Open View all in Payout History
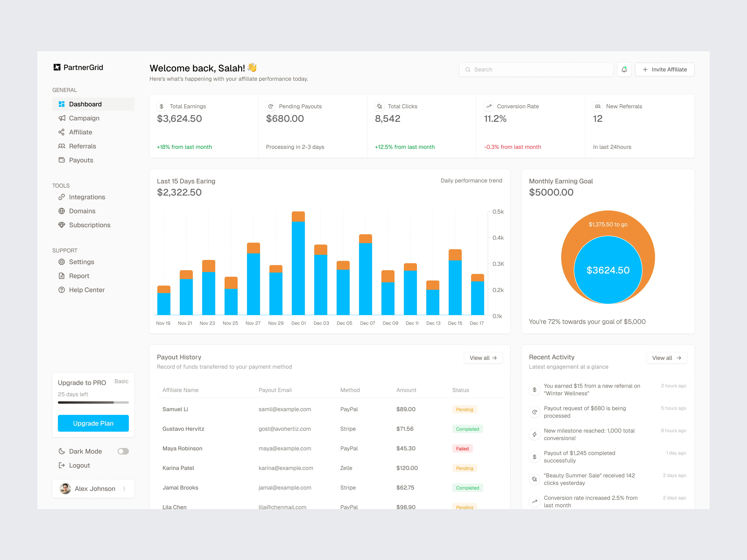The height and width of the screenshot is (560, 747). click(483, 358)
